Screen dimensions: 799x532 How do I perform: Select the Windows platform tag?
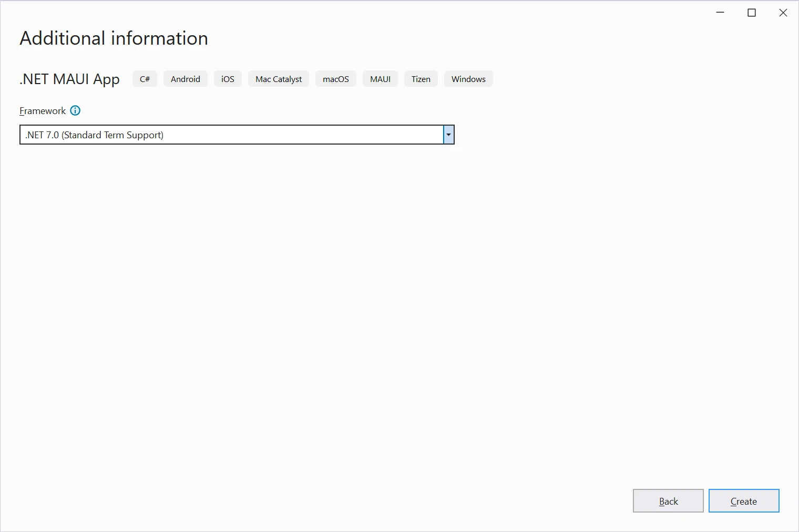coord(468,79)
